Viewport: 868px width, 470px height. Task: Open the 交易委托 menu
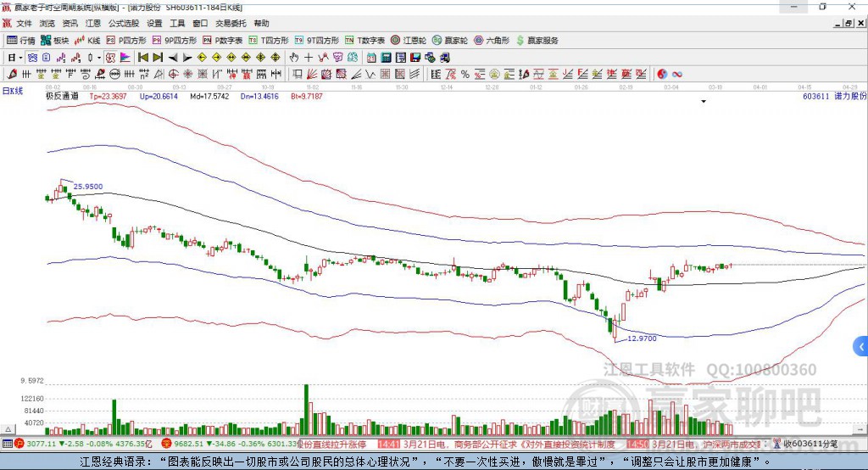click(231, 23)
